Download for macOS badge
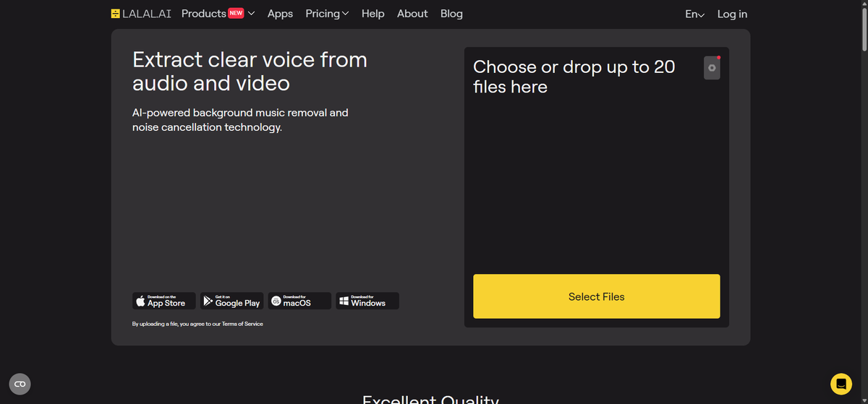Image resolution: width=868 pixels, height=404 pixels. point(299,301)
